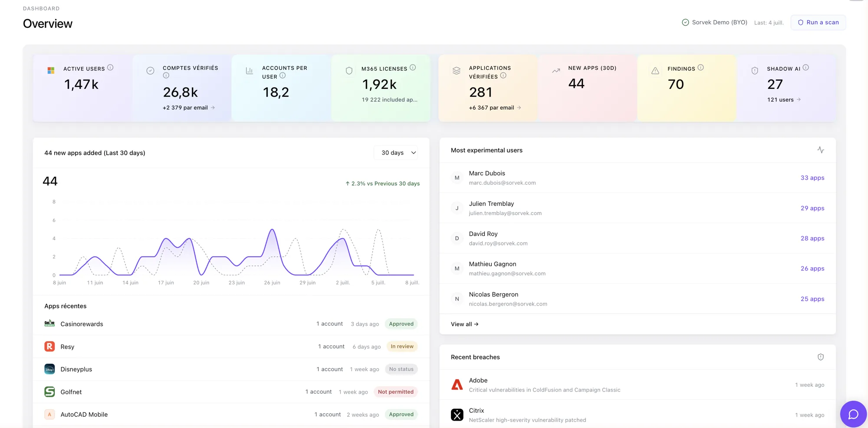
Task: Open the Golfnet Not permitted row
Action: pos(231,392)
